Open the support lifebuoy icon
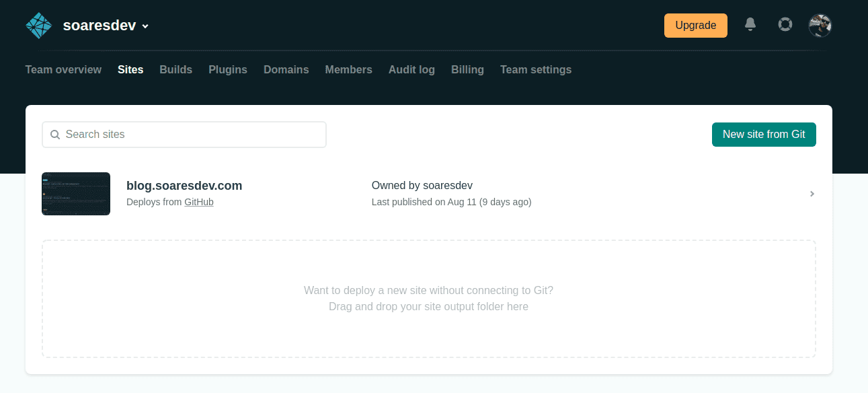Image resolution: width=868 pixels, height=393 pixels. tap(785, 25)
